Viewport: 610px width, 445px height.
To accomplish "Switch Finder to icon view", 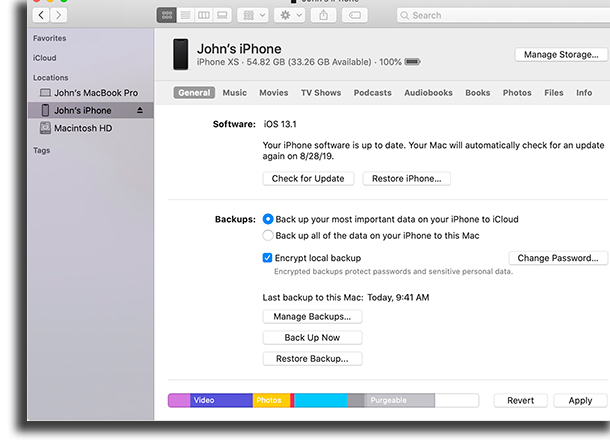I will pyautogui.click(x=167, y=15).
